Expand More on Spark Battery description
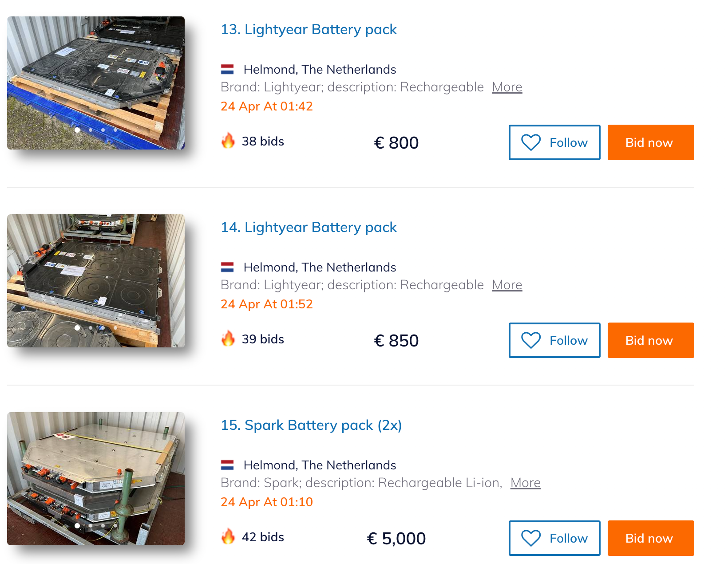The width and height of the screenshot is (728, 571). tap(525, 483)
